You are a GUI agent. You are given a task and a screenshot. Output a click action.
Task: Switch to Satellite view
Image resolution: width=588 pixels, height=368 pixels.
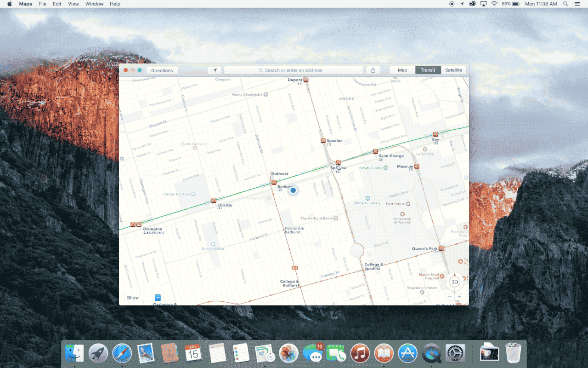coord(453,70)
